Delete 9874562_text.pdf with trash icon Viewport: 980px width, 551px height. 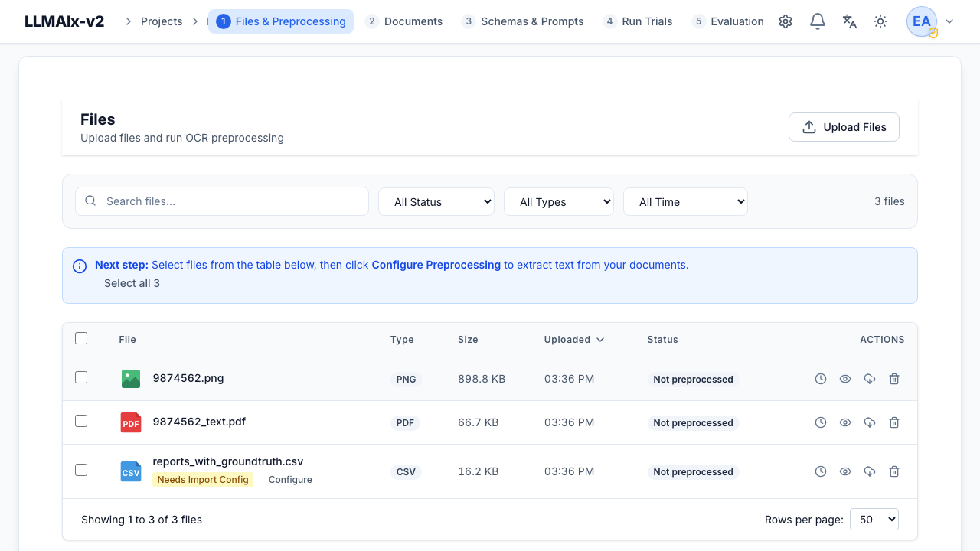coord(894,422)
